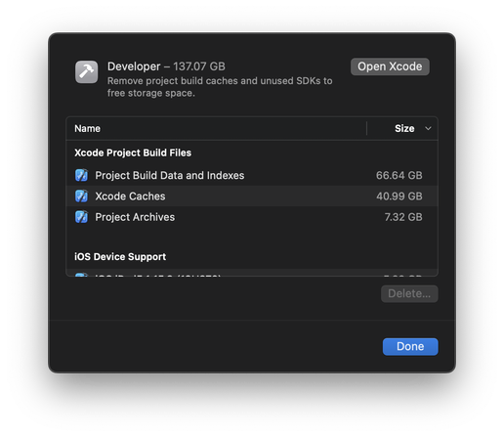The image size is (504, 437).
Task: Click the Developer hammer icon
Action: point(86,71)
